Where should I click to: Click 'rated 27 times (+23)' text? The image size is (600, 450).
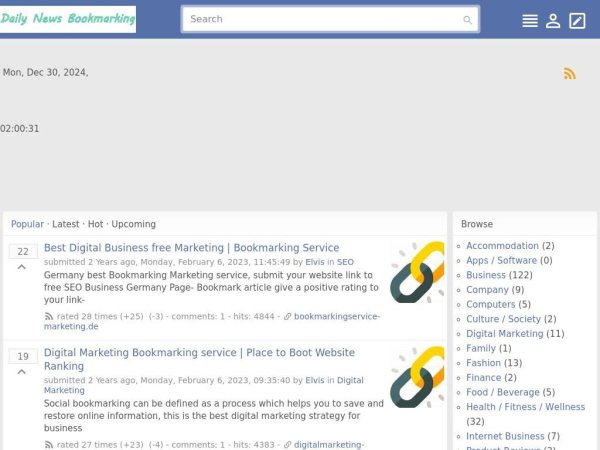pyautogui.click(x=100, y=445)
